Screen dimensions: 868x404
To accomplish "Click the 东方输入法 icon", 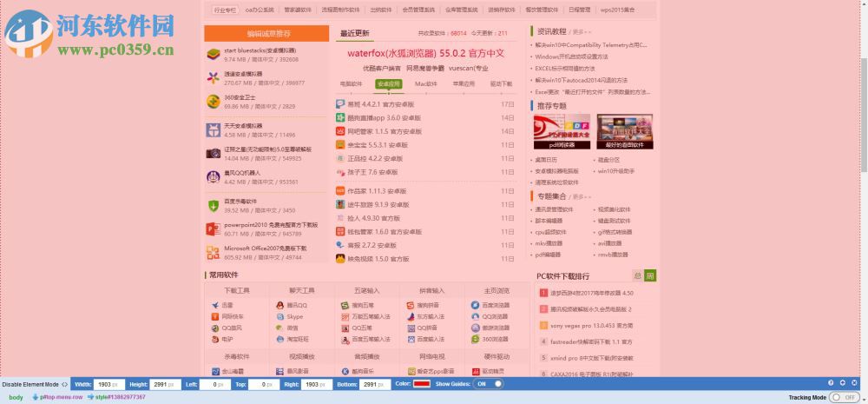I will 411,316.
